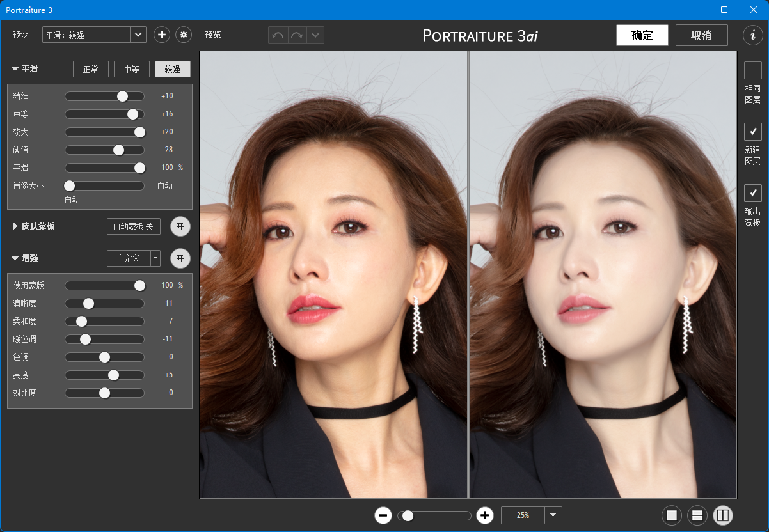Screen dimensions: 769x532
Task: Click the 色调 slider handle
Action: (x=104, y=357)
